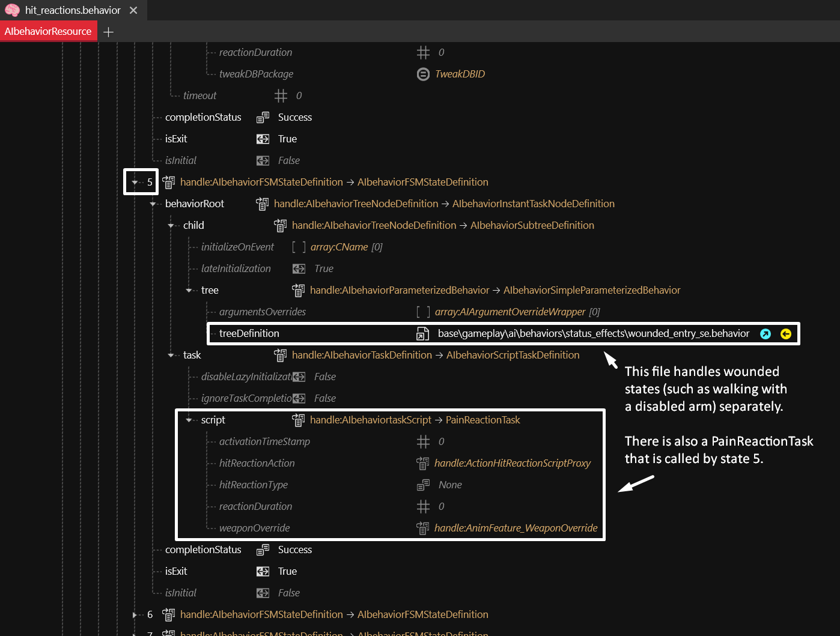This screenshot has width=840, height=636.
Task: Expand state 6 FSMStateDefinition node
Action: coord(135,614)
